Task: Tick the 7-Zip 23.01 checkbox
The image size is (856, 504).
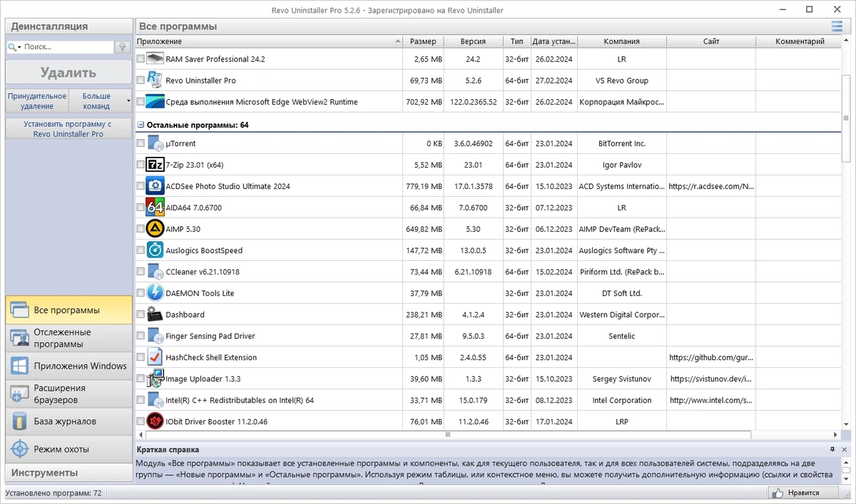Action: pos(141,165)
